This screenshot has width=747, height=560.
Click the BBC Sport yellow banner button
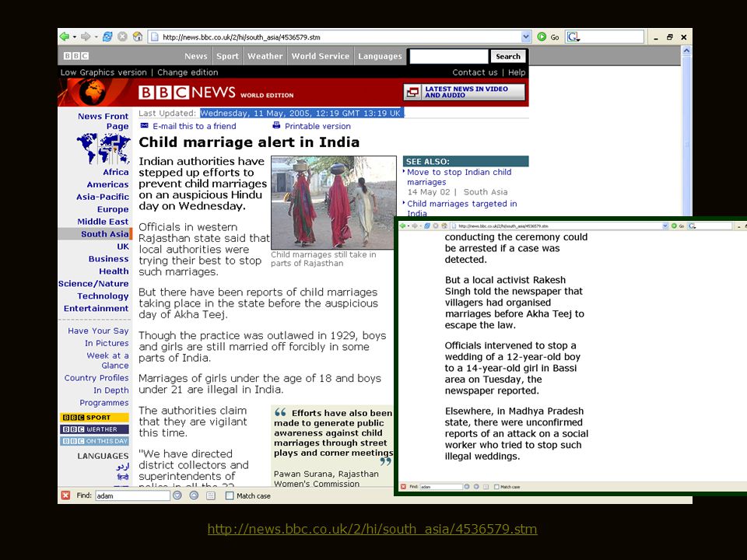94,417
